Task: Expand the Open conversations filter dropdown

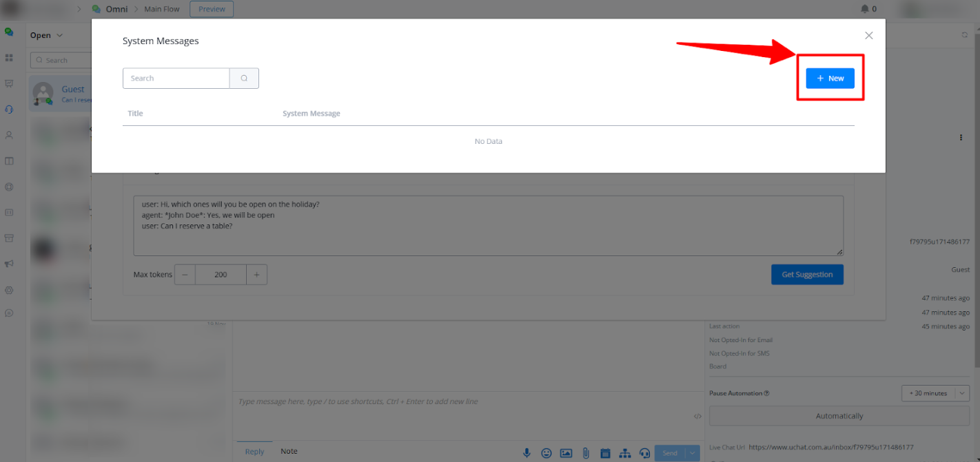Action: [46, 35]
